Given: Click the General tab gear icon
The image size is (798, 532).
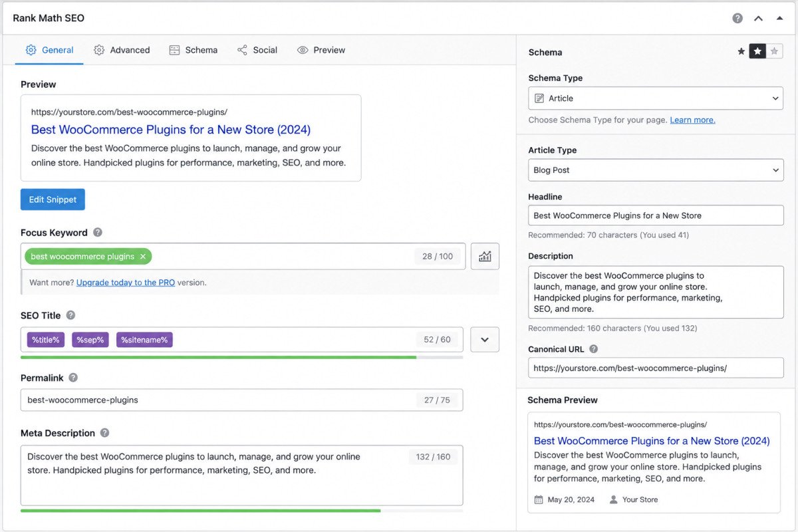Looking at the screenshot, I should 31,50.
